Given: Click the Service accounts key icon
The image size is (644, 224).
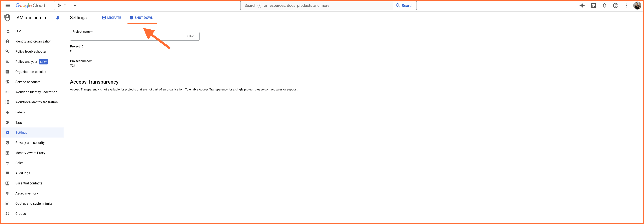Looking at the screenshot, I should click(8, 82).
